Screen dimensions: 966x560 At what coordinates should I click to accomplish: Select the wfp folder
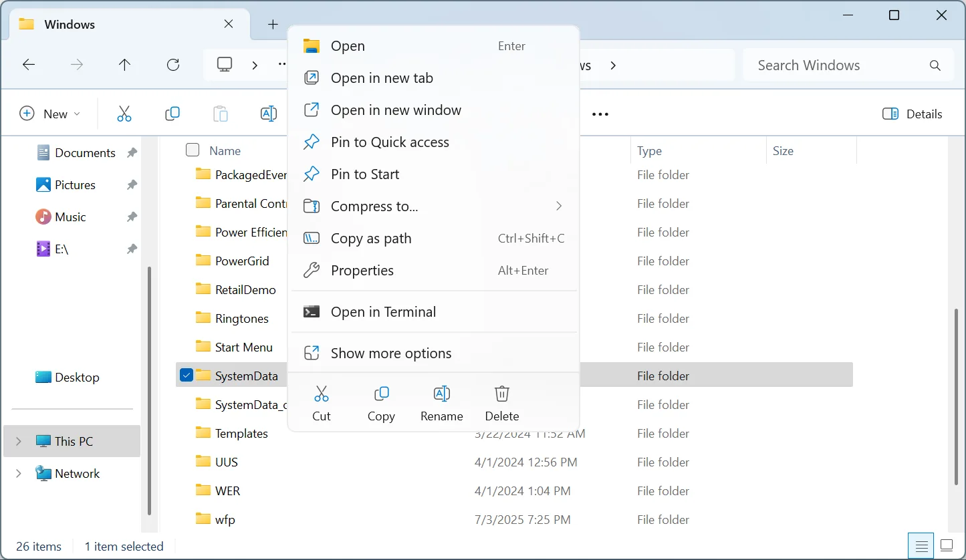pos(225,519)
